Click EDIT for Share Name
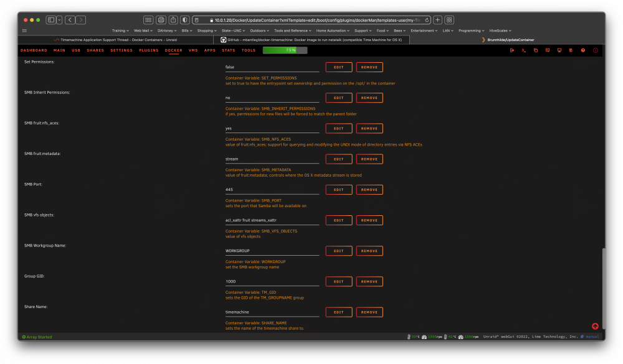Viewport: 623px width, 364px height. pyautogui.click(x=338, y=312)
